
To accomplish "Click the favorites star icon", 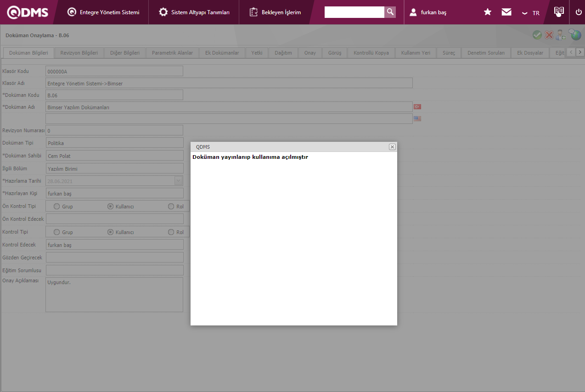I will tap(488, 12).
